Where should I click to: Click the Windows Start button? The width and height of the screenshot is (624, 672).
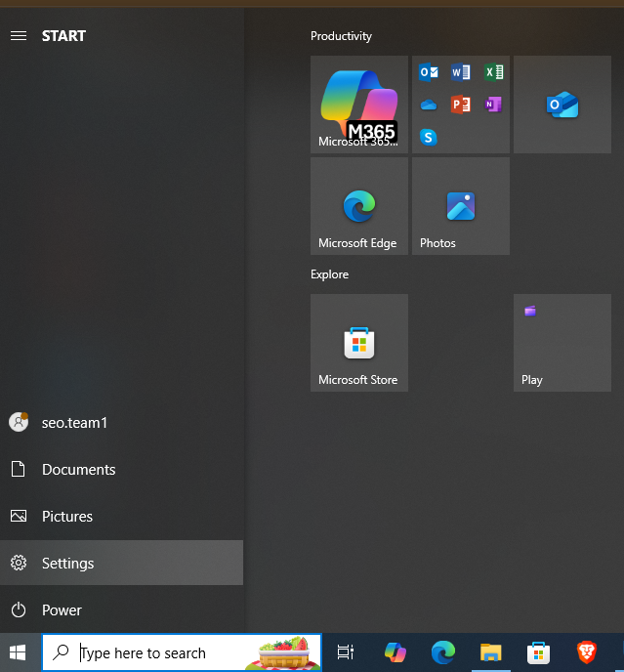(x=18, y=652)
